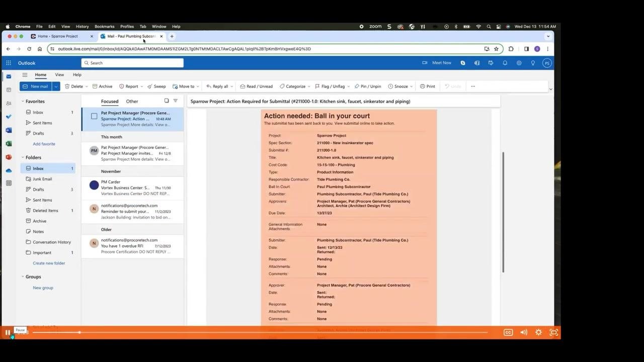Open the Outlook app launcher grid
This screenshot has height=362, width=644.
click(x=9, y=63)
